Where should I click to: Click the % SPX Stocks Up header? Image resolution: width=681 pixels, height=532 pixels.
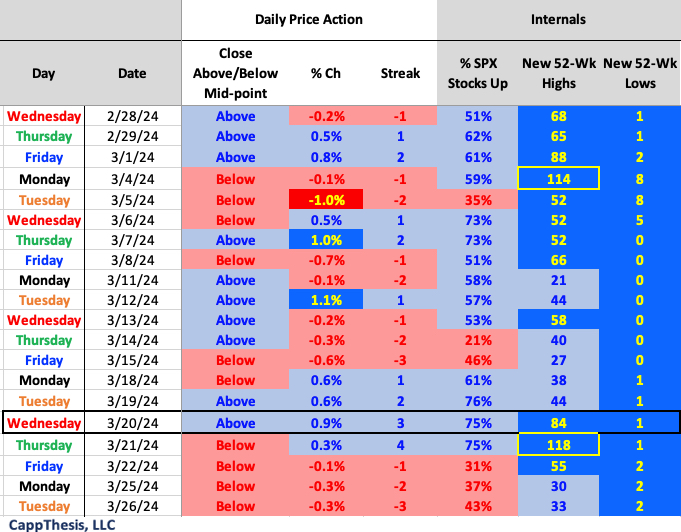[x=478, y=73]
